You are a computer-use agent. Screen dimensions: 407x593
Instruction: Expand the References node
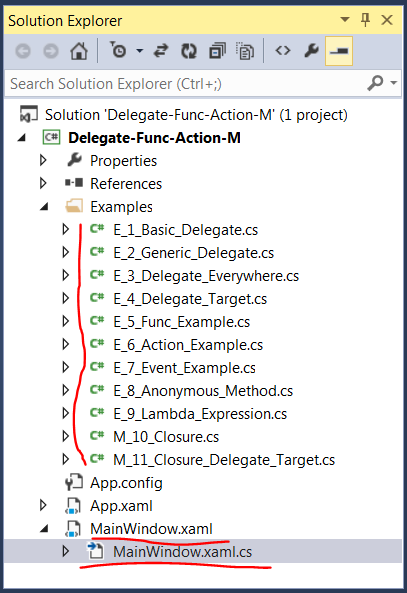pyautogui.click(x=43, y=183)
